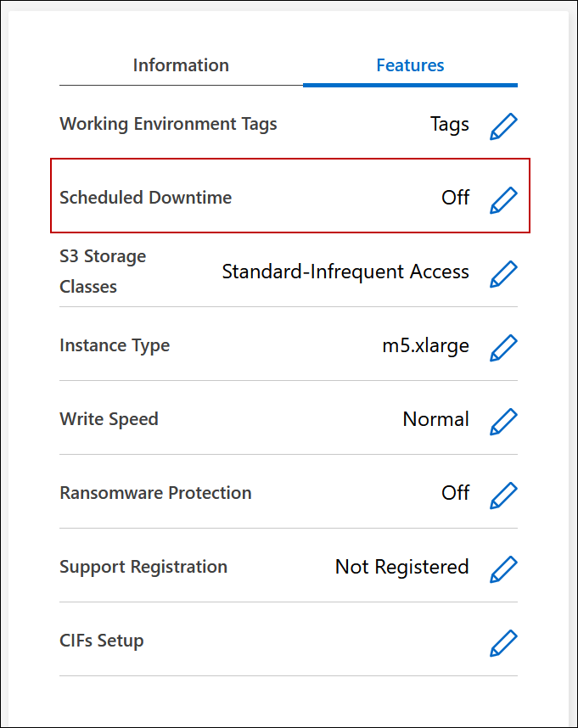Click the Scheduled Downtime label
The height and width of the screenshot is (728, 578).
click(145, 198)
